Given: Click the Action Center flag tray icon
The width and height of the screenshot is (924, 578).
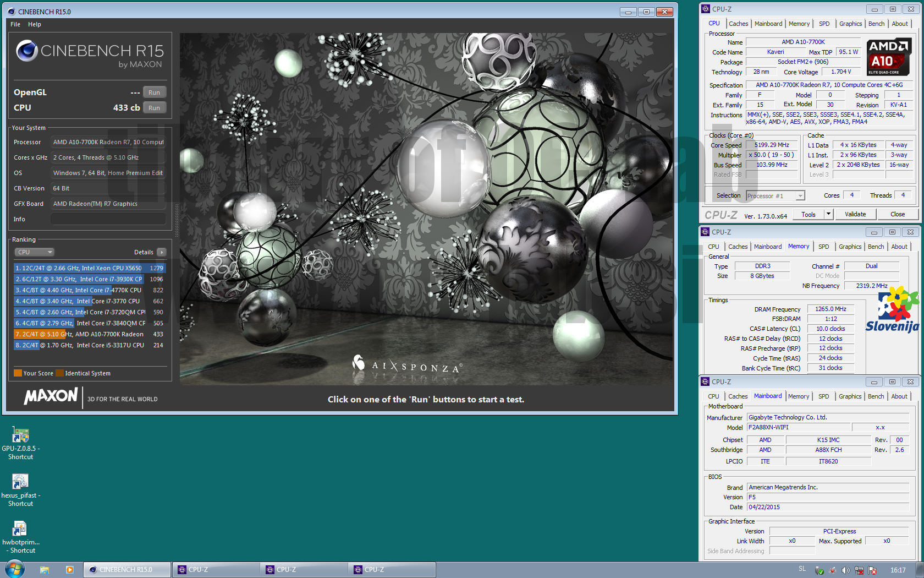Looking at the screenshot, I should pyautogui.click(x=872, y=570).
